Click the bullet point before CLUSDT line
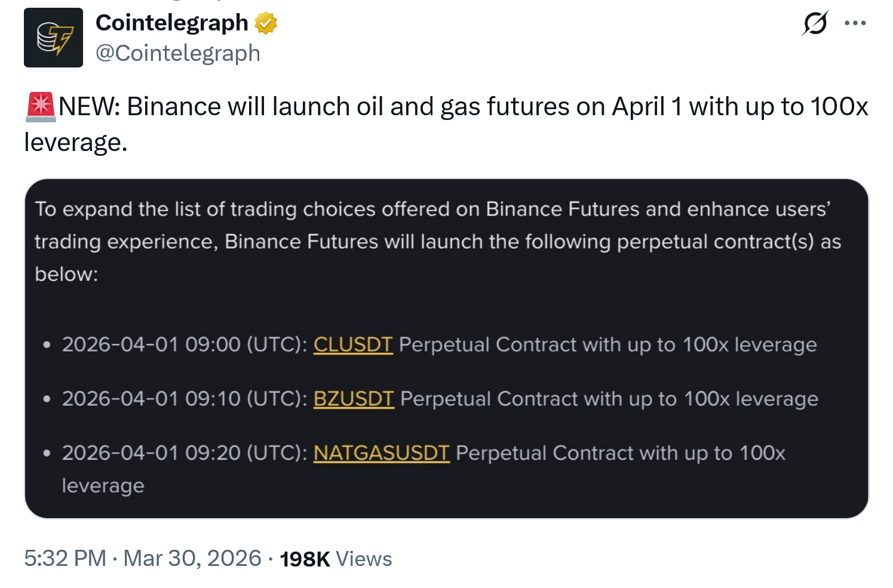 [x=47, y=345]
